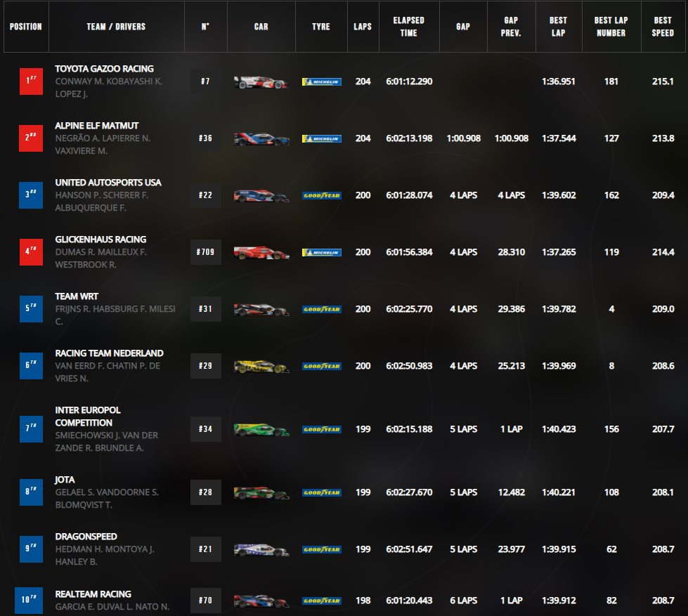Click the United Autosports #22 car image
Viewport: 688px width, 616px height.
click(x=261, y=195)
